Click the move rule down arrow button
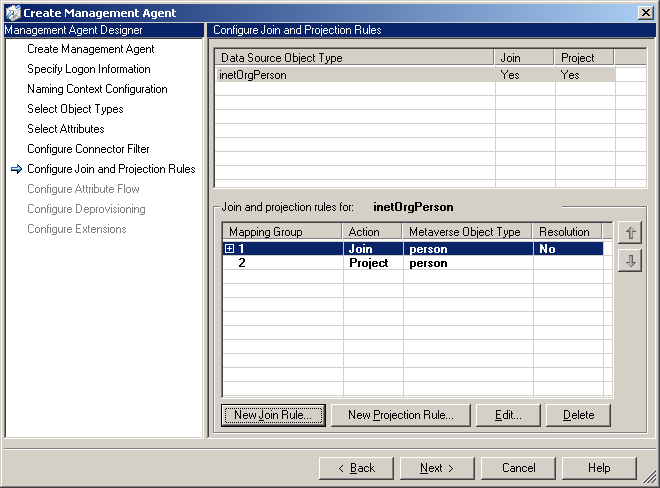The height and width of the screenshot is (488, 660). tap(630, 261)
